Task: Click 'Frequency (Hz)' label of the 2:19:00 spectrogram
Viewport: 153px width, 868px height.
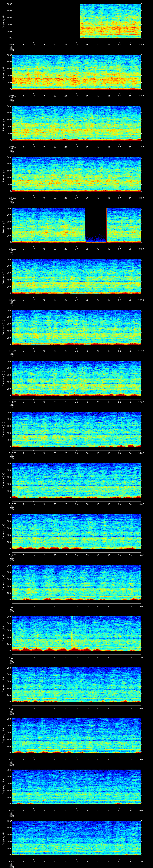Action: pos(3,787)
